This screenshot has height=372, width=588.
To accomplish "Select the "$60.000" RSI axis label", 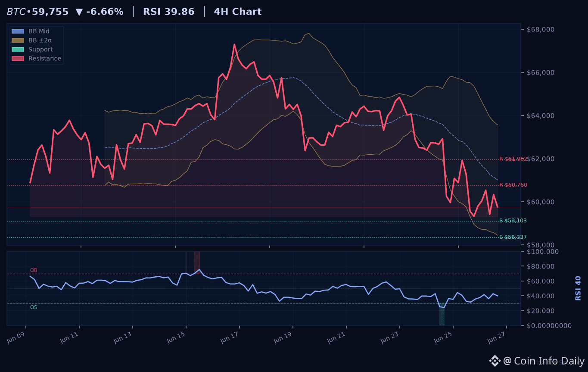I will tap(541, 281).
